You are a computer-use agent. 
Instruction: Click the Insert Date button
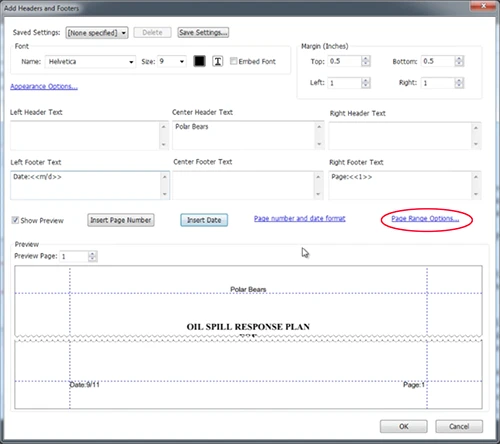point(204,220)
